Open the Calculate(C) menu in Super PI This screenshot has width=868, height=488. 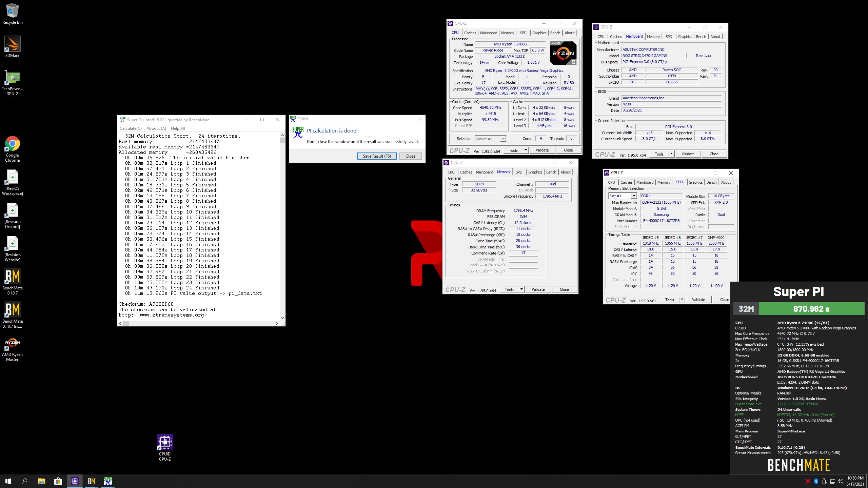pyautogui.click(x=131, y=128)
